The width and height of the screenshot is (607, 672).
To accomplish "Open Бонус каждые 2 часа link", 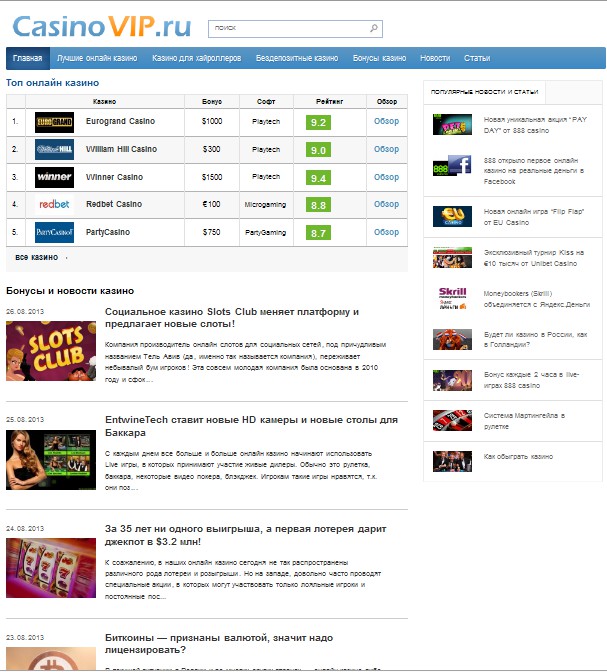I will coord(532,380).
